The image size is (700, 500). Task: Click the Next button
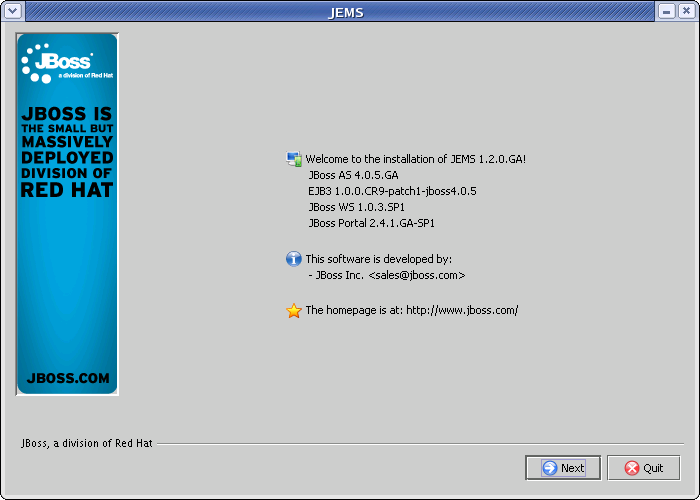(x=563, y=467)
